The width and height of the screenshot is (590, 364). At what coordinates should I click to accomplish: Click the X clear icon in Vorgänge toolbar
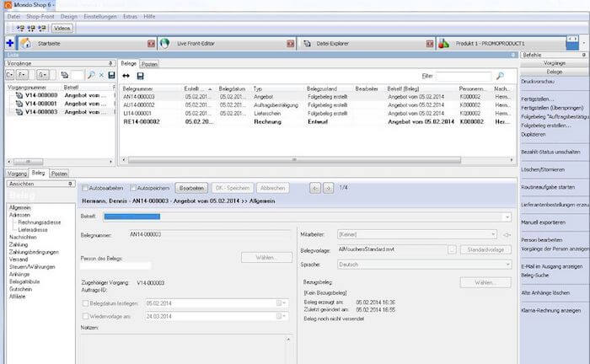point(101,75)
